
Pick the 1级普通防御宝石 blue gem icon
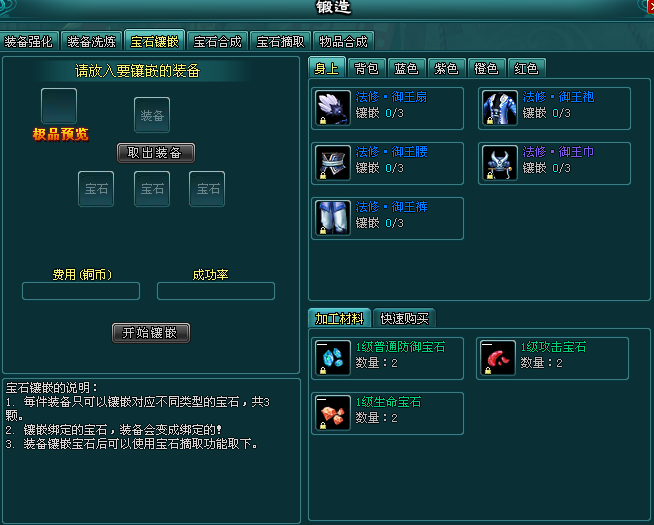pyautogui.click(x=332, y=358)
